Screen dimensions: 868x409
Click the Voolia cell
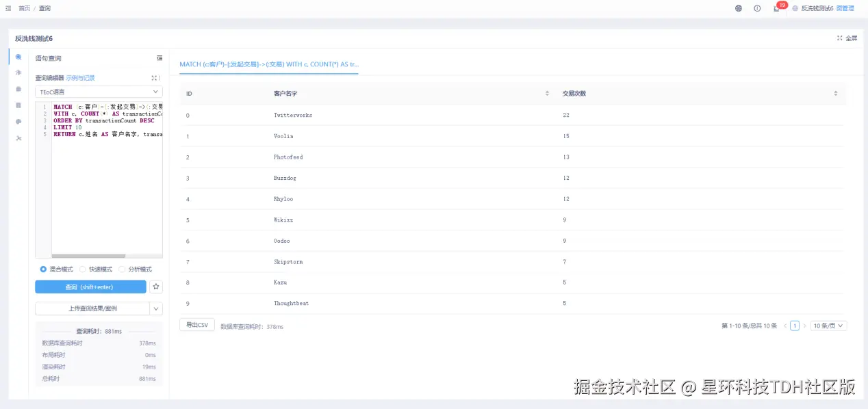point(283,136)
